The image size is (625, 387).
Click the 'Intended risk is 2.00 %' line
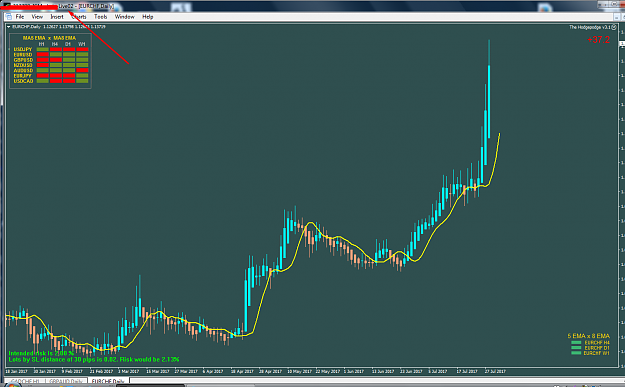click(41, 353)
